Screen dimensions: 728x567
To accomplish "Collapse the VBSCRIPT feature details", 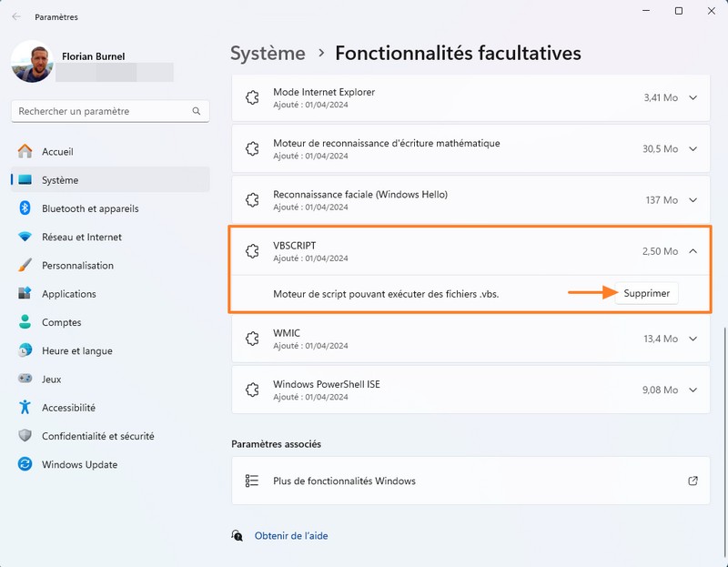I will pyautogui.click(x=693, y=251).
